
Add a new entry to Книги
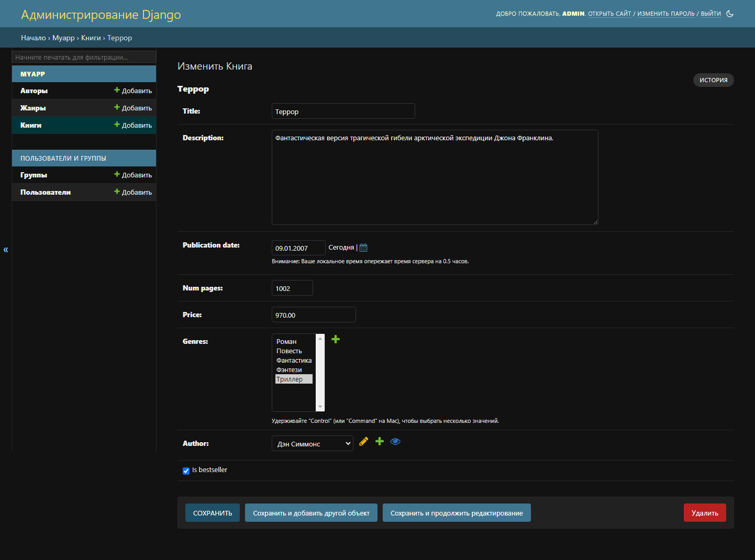pos(133,125)
